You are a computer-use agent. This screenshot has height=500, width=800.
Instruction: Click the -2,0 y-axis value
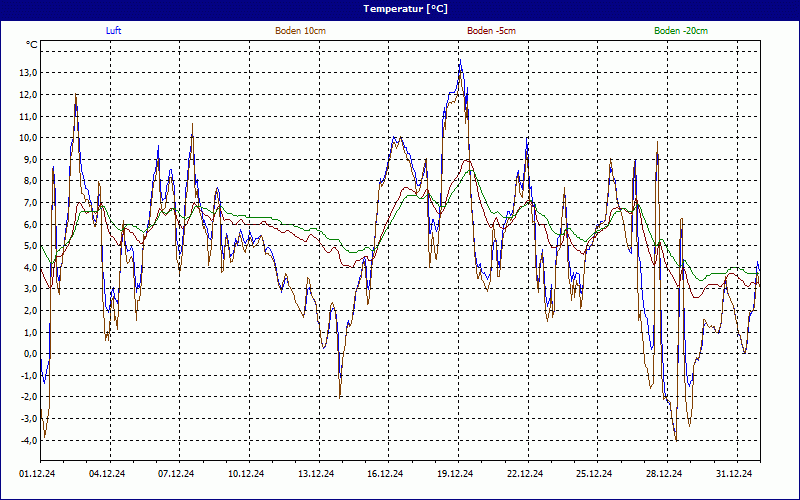29,397
